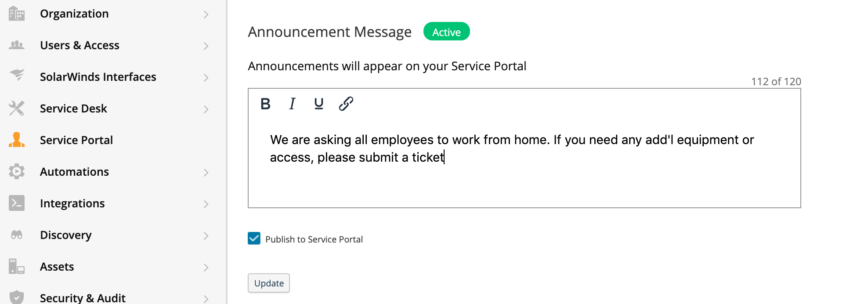
Task: Click the Users & Access icon
Action: coord(16,45)
